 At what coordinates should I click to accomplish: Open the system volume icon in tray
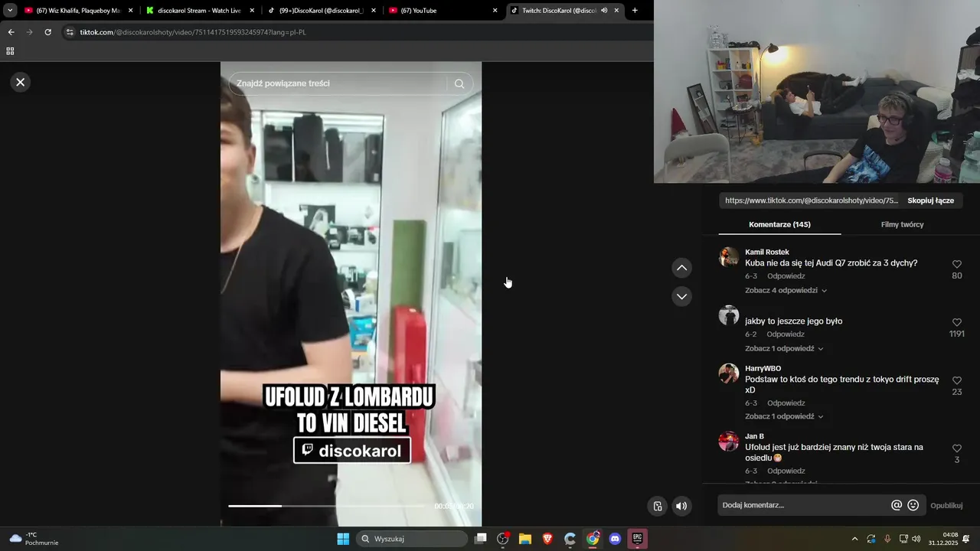point(916,539)
